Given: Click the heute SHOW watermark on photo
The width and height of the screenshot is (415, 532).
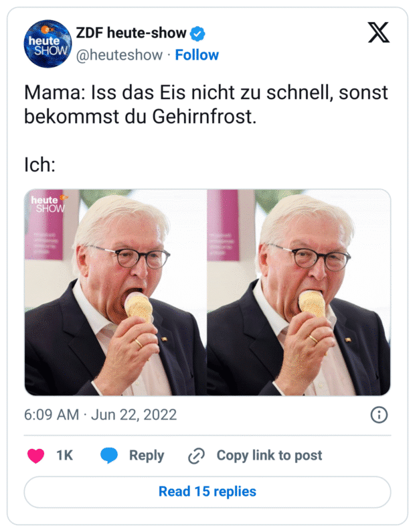Looking at the screenshot, I should click(x=49, y=204).
